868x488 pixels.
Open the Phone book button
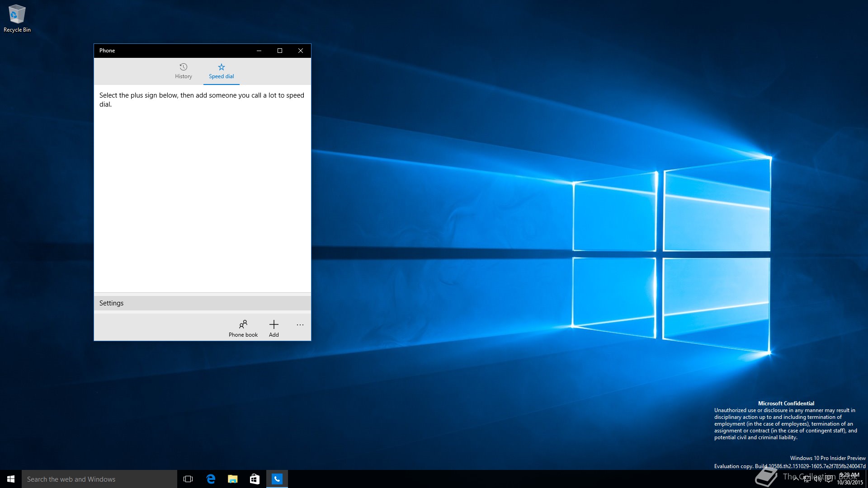[x=243, y=328]
